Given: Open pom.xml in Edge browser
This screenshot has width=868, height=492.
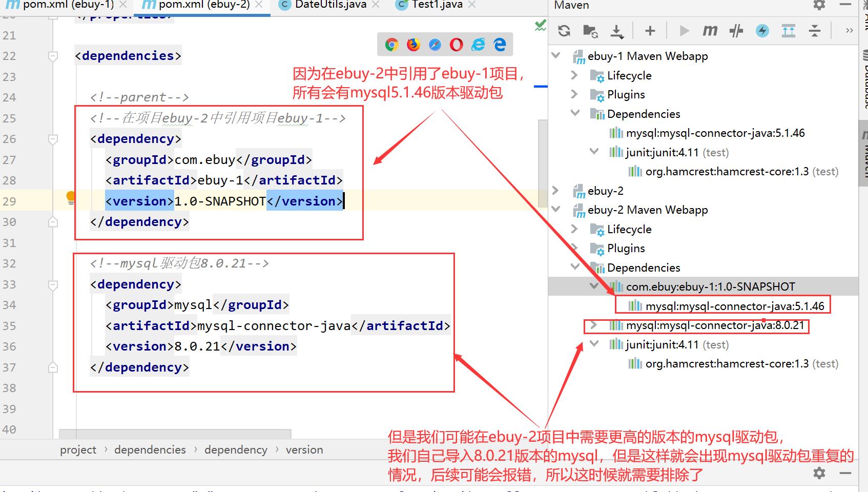Looking at the screenshot, I should 500,45.
